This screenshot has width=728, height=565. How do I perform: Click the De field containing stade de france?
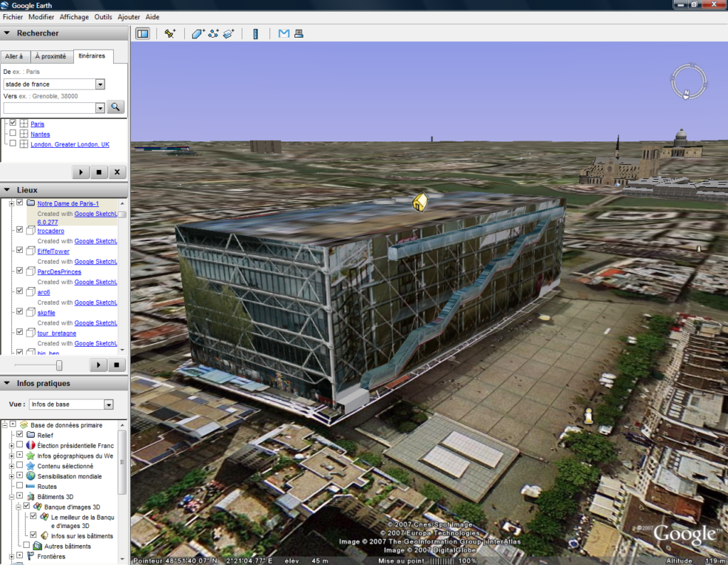tap(50, 84)
